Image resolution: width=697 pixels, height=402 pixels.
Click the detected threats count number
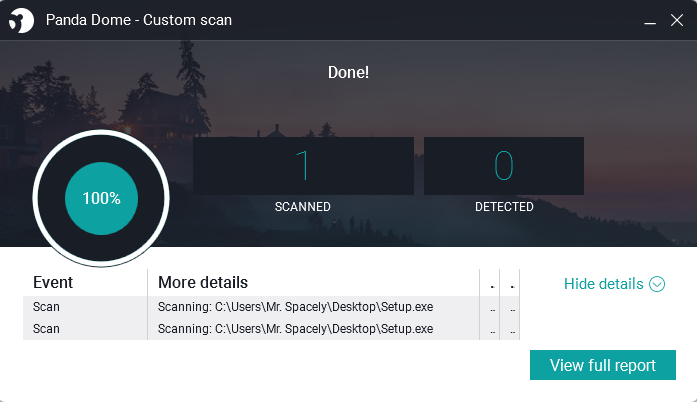pos(504,166)
